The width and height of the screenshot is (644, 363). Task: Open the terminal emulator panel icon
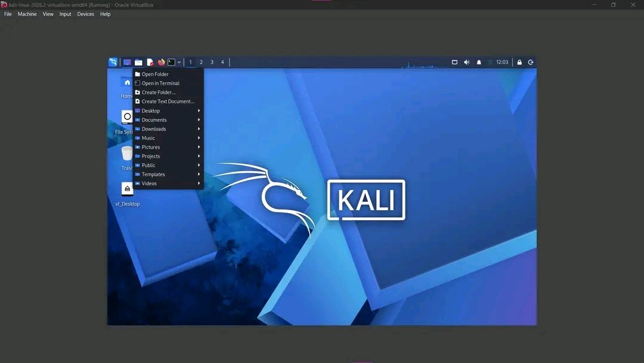pos(171,62)
